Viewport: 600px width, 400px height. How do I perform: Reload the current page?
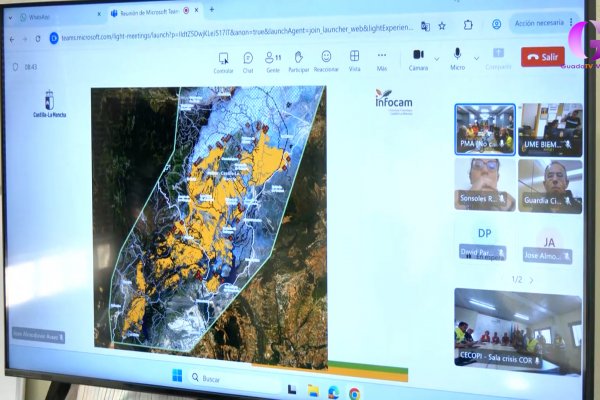click(38, 39)
